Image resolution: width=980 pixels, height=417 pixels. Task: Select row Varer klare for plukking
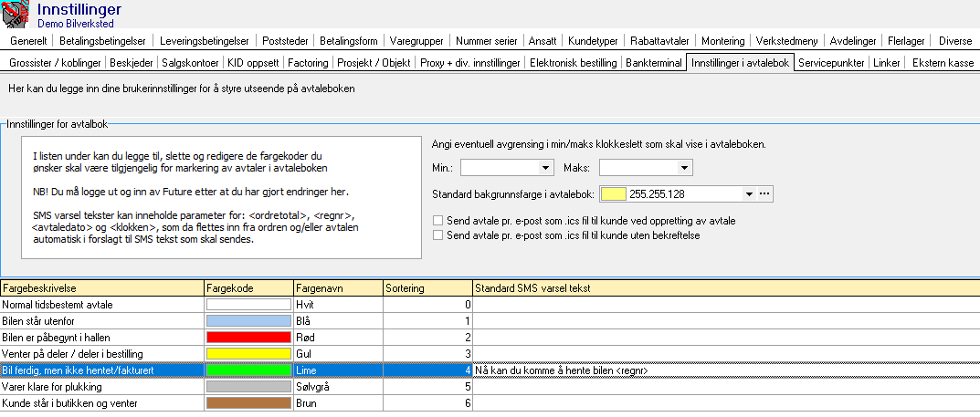(x=100, y=386)
